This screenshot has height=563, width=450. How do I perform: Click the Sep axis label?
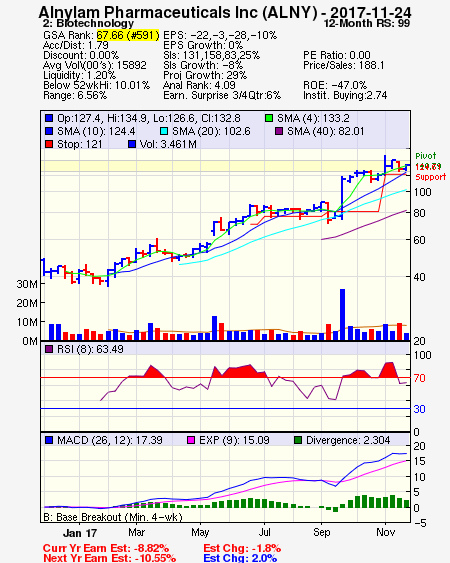pyautogui.click(x=321, y=532)
